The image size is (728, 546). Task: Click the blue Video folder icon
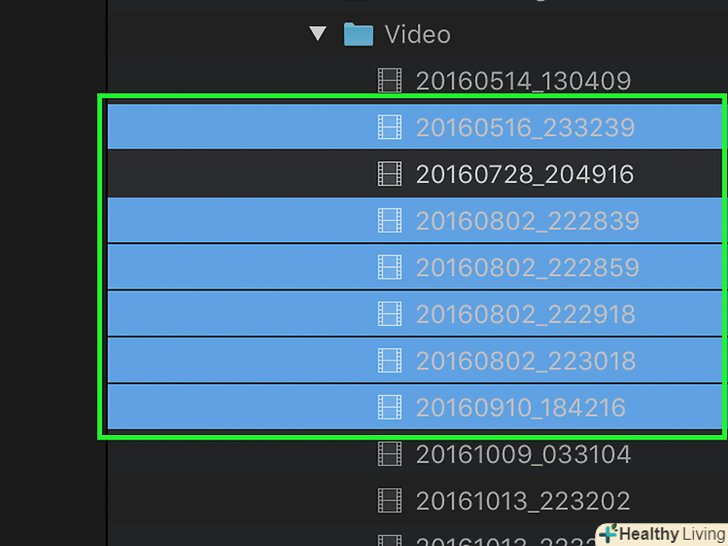point(358,34)
